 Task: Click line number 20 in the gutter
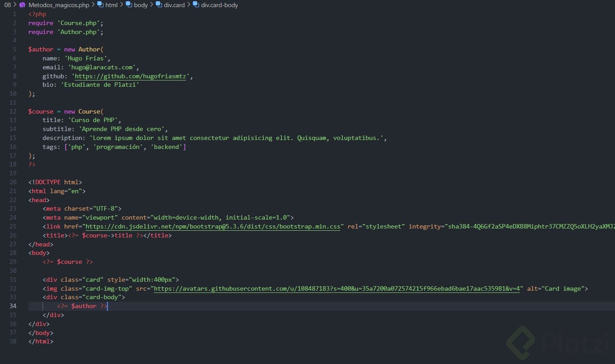(13, 182)
